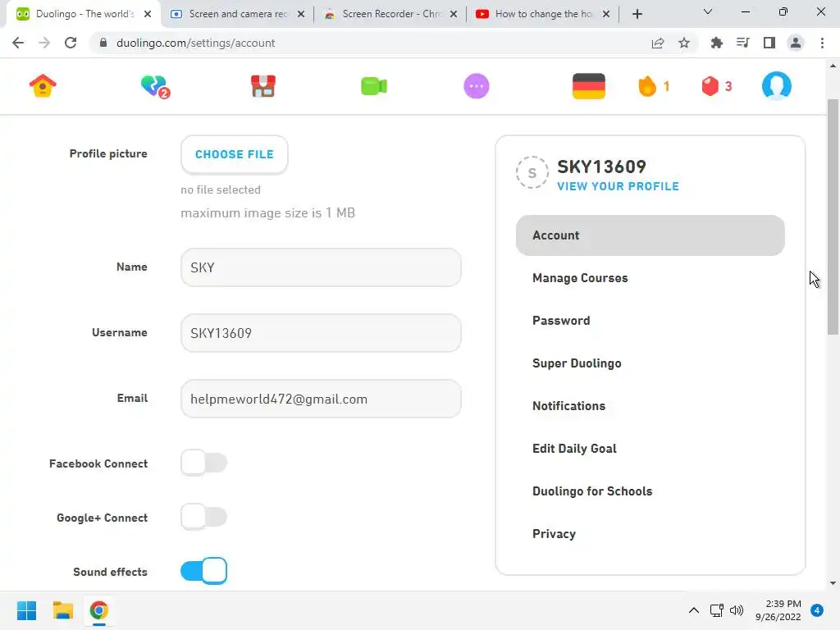This screenshot has height=630, width=840.
Task: Open the taskbar clock and date
Action: pos(778,610)
